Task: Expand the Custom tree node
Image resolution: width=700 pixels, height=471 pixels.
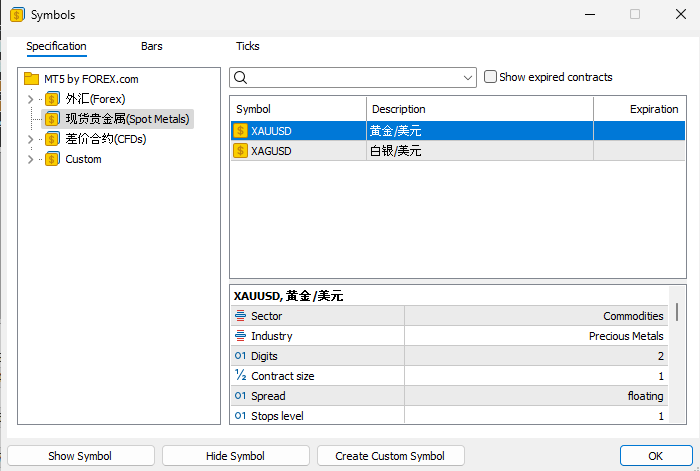Action: [x=30, y=159]
